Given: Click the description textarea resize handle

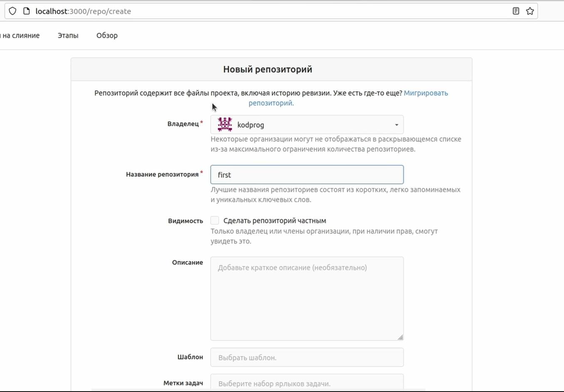Looking at the screenshot, I should (x=400, y=337).
